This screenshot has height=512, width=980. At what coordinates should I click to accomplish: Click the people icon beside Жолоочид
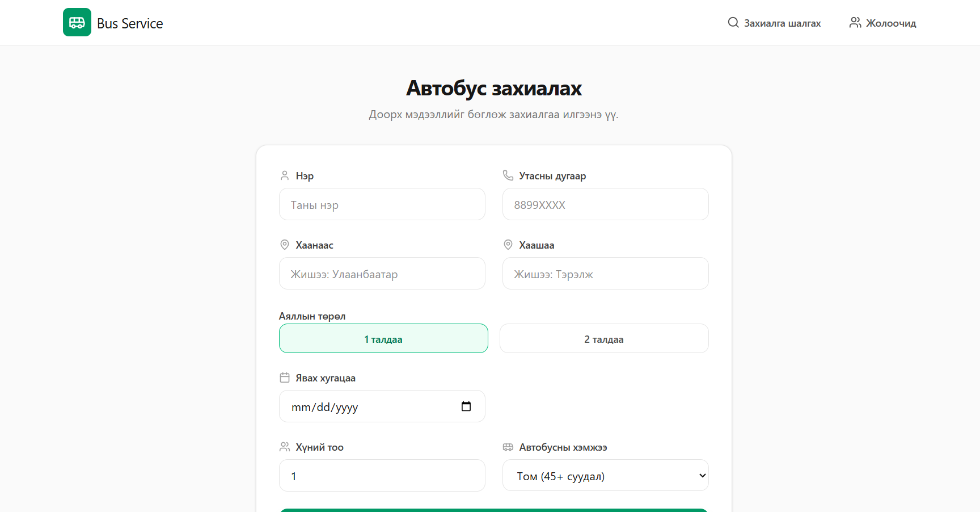[x=855, y=22]
